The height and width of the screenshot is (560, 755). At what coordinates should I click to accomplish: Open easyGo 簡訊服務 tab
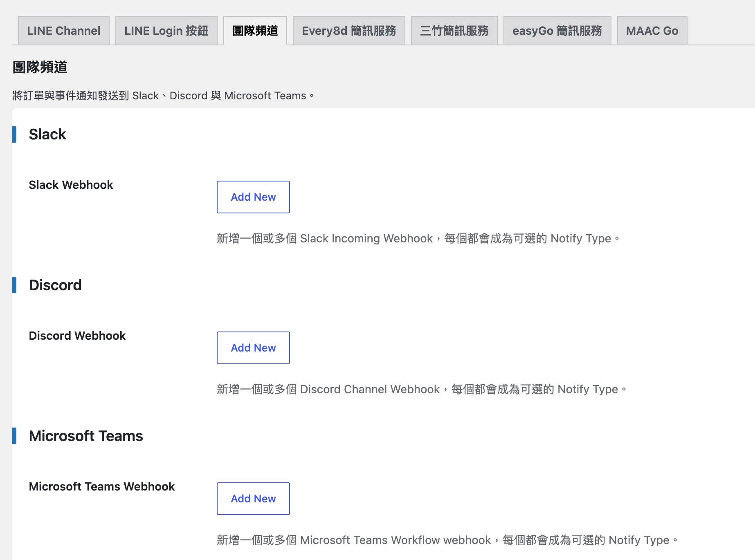(x=557, y=31)
